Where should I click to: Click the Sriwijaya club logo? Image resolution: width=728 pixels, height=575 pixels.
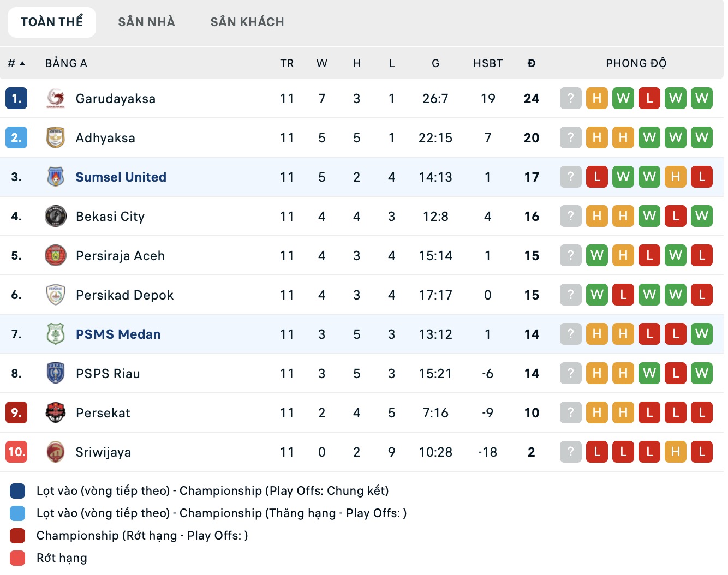[56, 452]
